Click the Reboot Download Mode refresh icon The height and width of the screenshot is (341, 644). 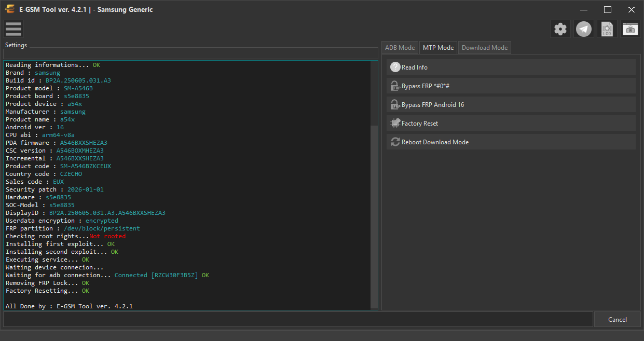tap(395, 142)
